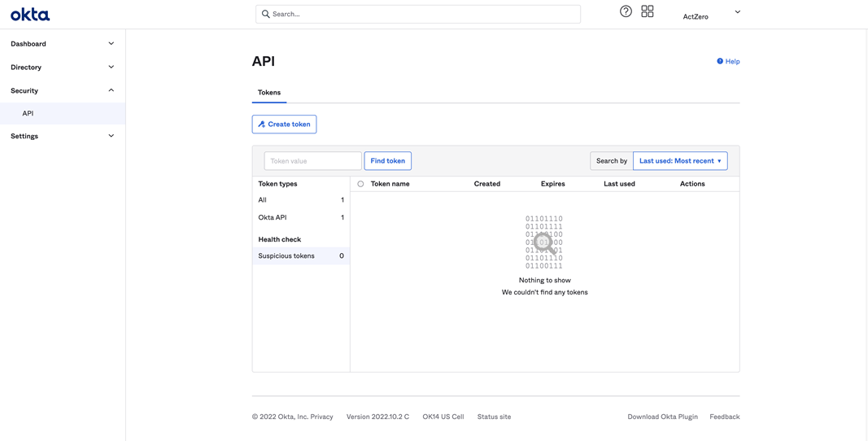Open the Dashboard sidebar item

click(63, 44)
